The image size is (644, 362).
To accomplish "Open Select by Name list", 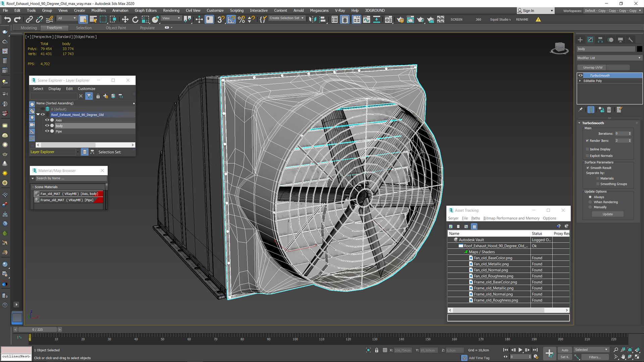I will (93, 19).
